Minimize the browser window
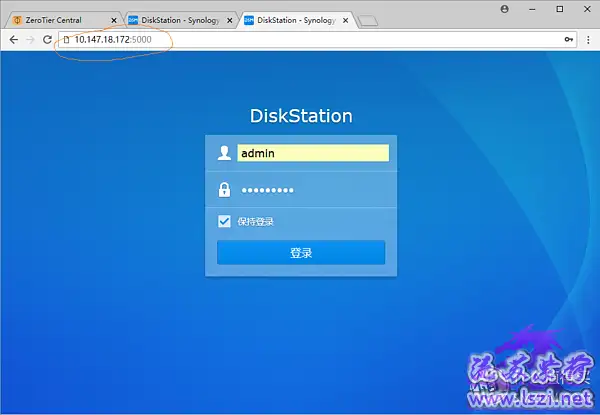Viewport: 600px width, 415px height. pyautogui.click(x=532, y=9)
